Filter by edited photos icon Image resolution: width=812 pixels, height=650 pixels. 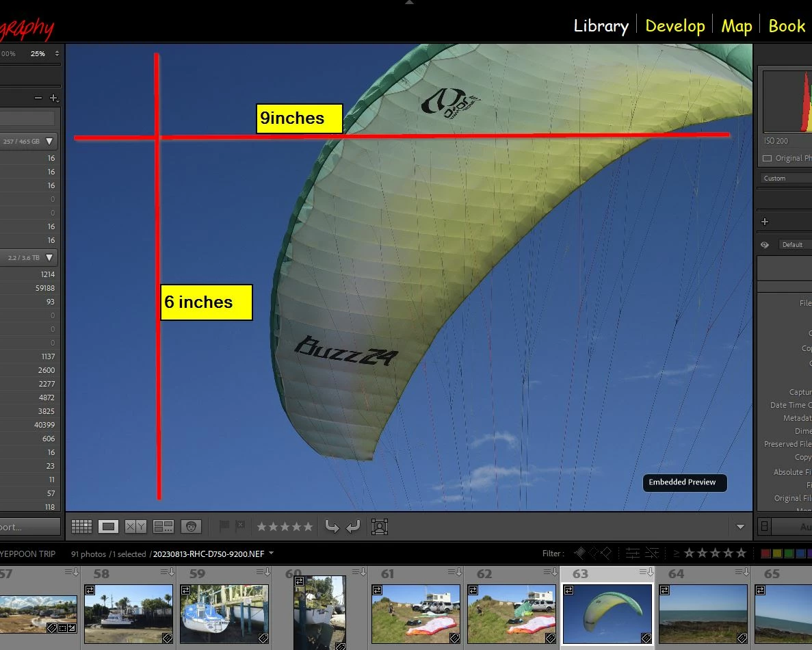point(632,554)
